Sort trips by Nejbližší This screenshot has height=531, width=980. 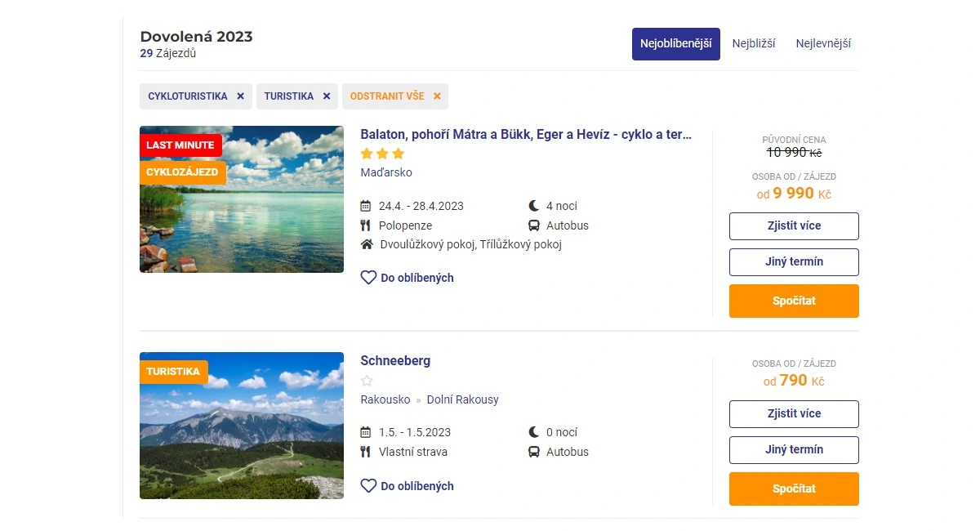[753, 44]
